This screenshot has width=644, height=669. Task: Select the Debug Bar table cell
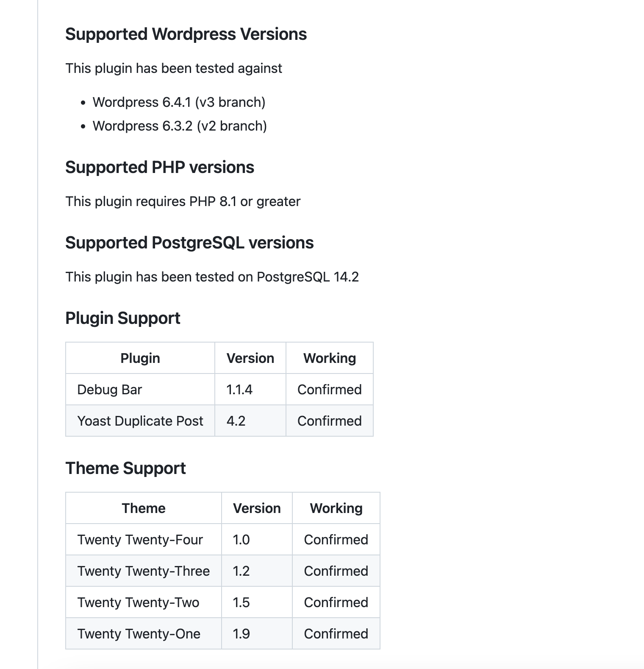pyautogui.click(x=140, y=390)
